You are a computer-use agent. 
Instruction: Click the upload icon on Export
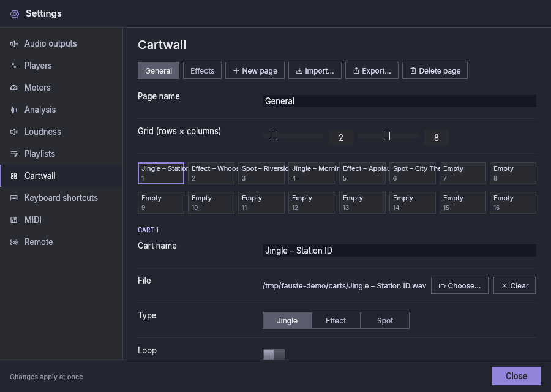tap(356, 71)
